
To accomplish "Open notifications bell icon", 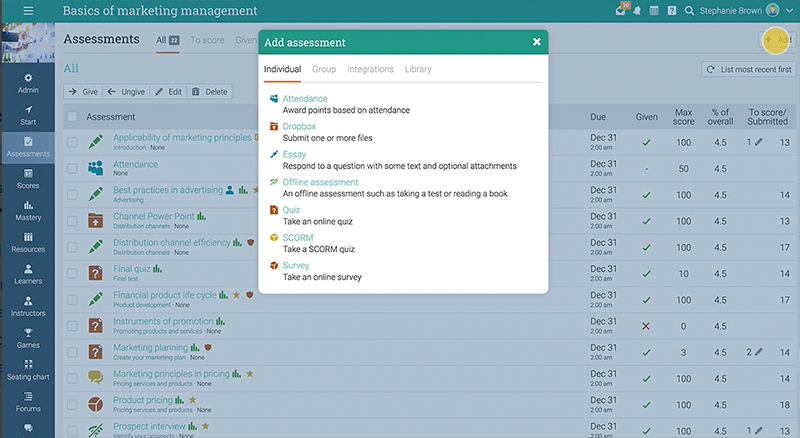I will coord(636,11).
